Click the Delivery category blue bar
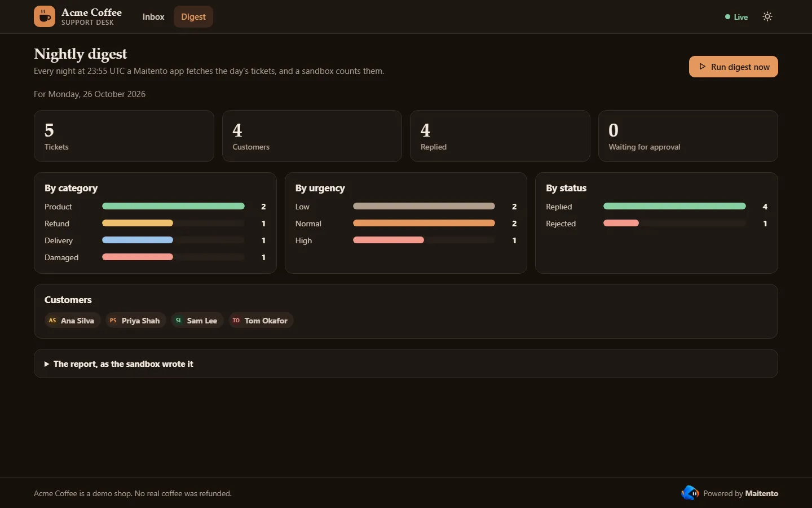The height and width of the screenshot is (508, 812). coord(138,240)
